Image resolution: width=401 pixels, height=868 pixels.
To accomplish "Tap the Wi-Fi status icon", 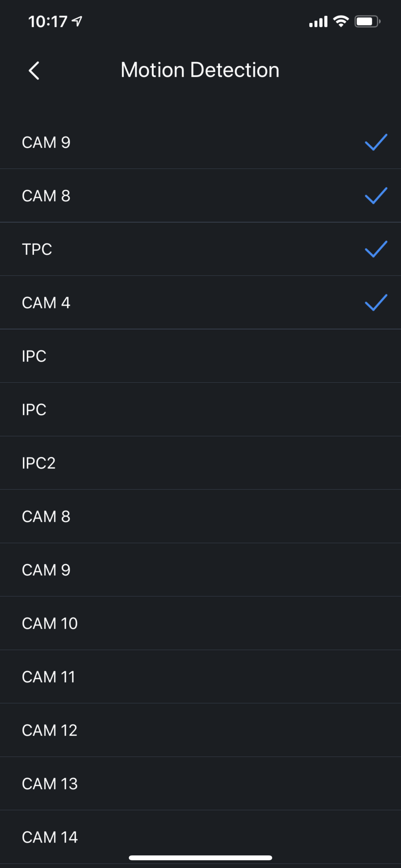I will [341, 22].
